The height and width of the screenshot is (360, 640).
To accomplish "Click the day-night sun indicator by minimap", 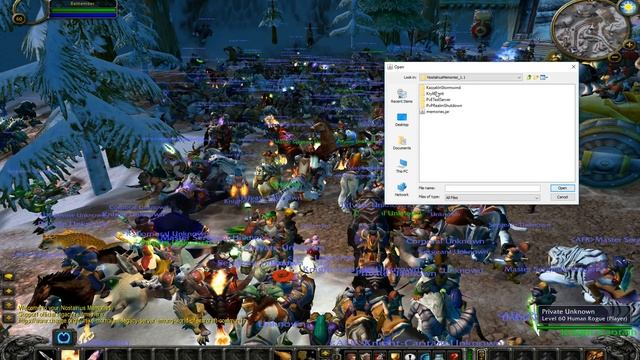I will [x=628, y=7].
